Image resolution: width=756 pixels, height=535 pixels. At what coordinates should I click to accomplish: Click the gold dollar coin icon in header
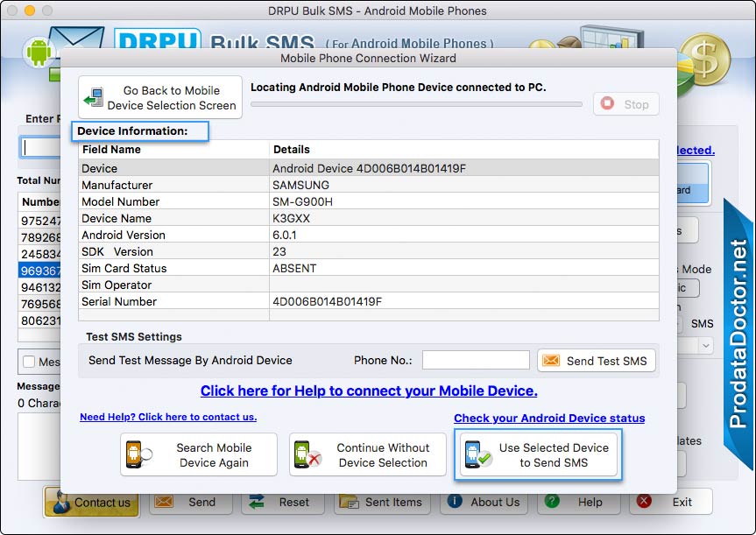coord(705,59)
